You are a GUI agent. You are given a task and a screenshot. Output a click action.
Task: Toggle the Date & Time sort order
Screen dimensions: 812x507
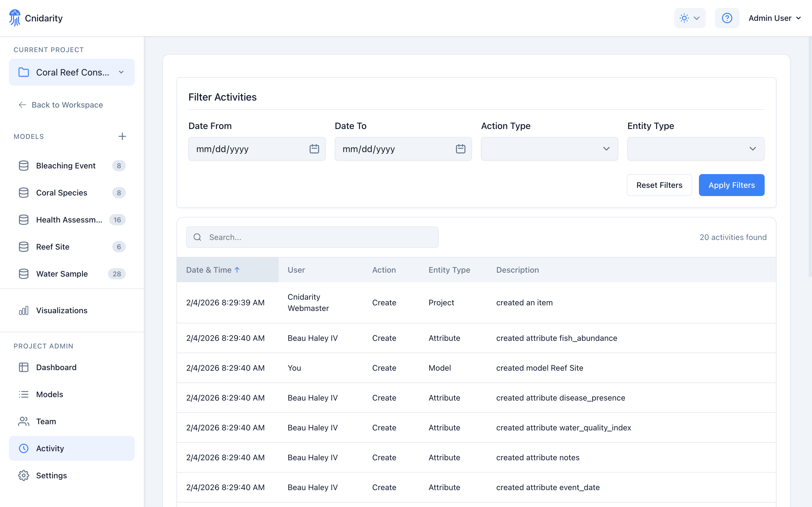[x=212, y=270]
